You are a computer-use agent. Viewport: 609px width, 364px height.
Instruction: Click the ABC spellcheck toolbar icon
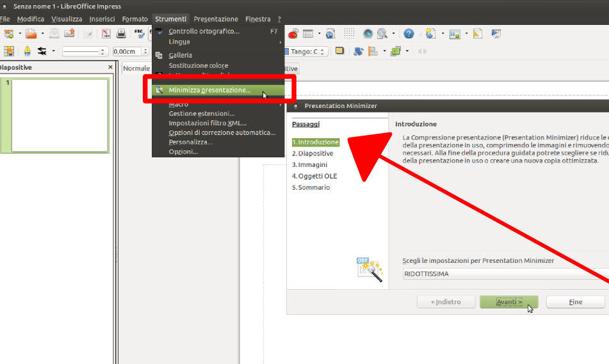click(x=139, y=34)
